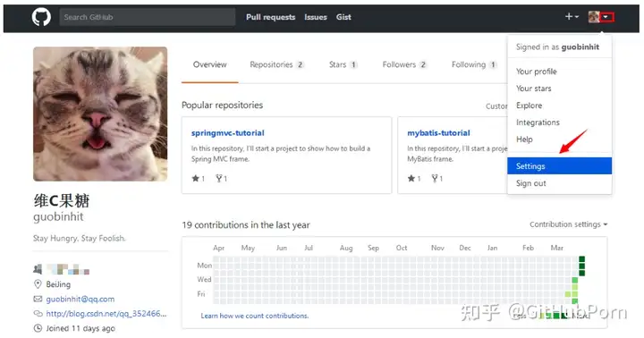Click the star icon under mybatis-tutorial

click(411, 178)
